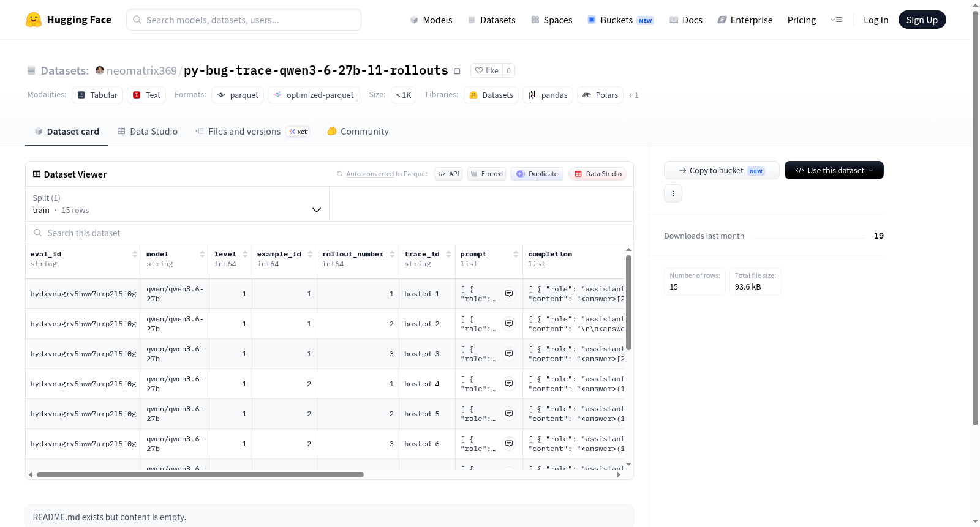This screenshot has width=980, height=527.
Task: Open chat view icon for hosted-3 prompt
Action: pyautogui.click(x=509, y=354)
